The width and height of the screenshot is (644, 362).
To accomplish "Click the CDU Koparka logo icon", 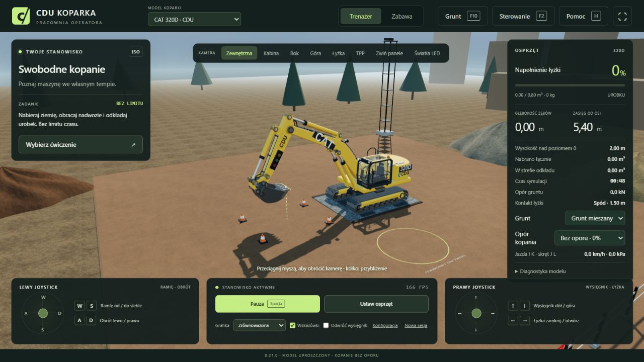I will 21,16.
